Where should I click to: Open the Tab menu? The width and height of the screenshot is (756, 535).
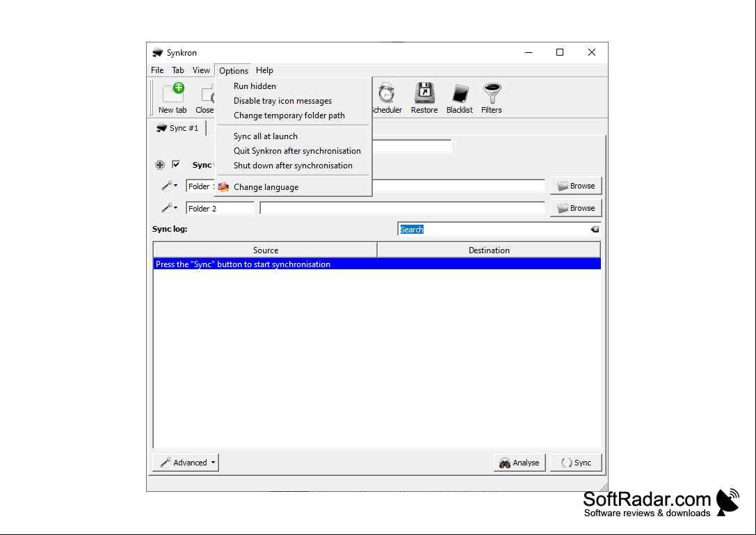coord(178,70)
